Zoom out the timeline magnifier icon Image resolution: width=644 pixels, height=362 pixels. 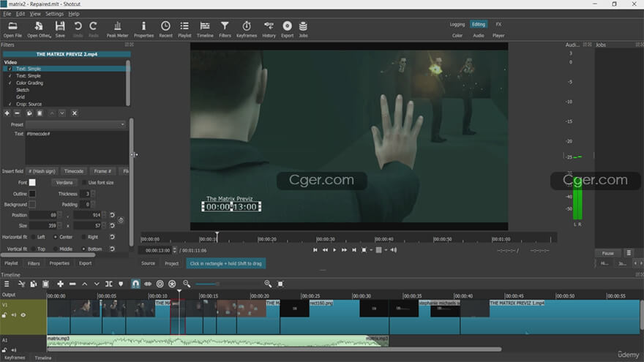click(x=187, y=284)
